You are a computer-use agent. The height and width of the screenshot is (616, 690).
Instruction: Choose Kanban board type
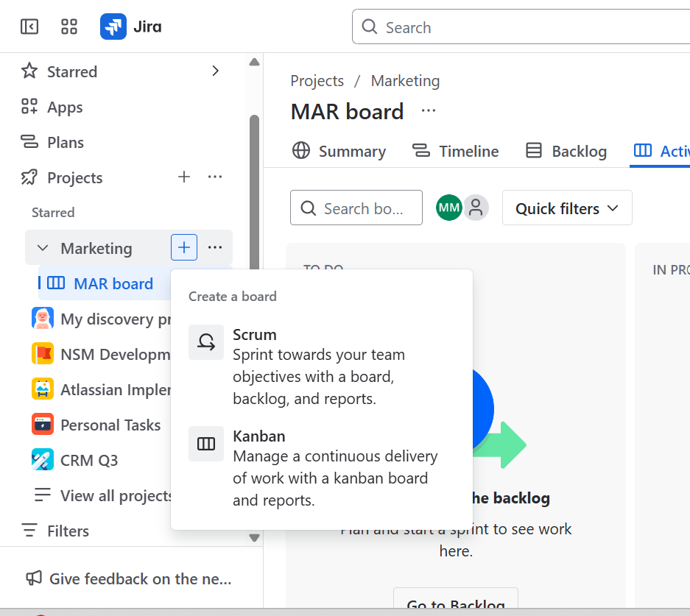click(321, 468)
